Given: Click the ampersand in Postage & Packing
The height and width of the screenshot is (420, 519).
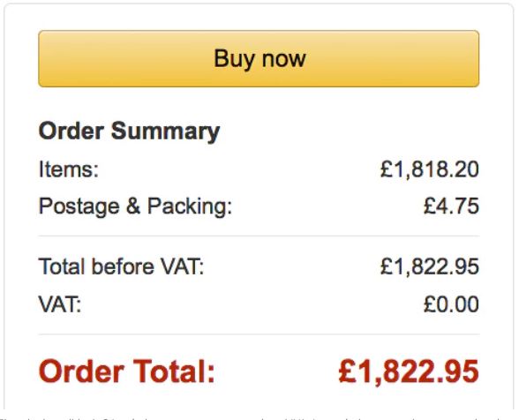Looking at the screenshot, I should click(133, 206).
